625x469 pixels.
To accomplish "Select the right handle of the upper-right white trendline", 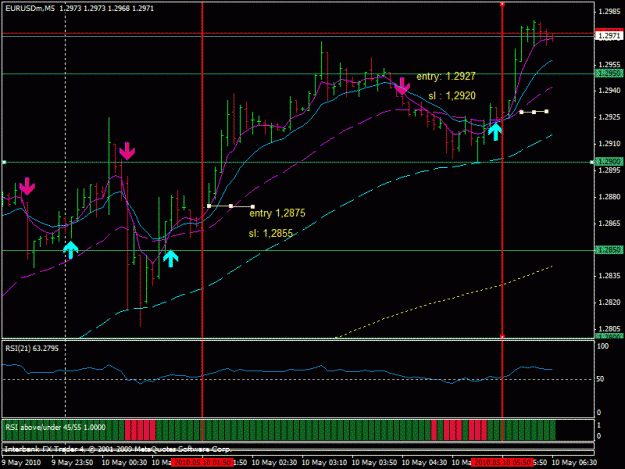I will point(546,112).
